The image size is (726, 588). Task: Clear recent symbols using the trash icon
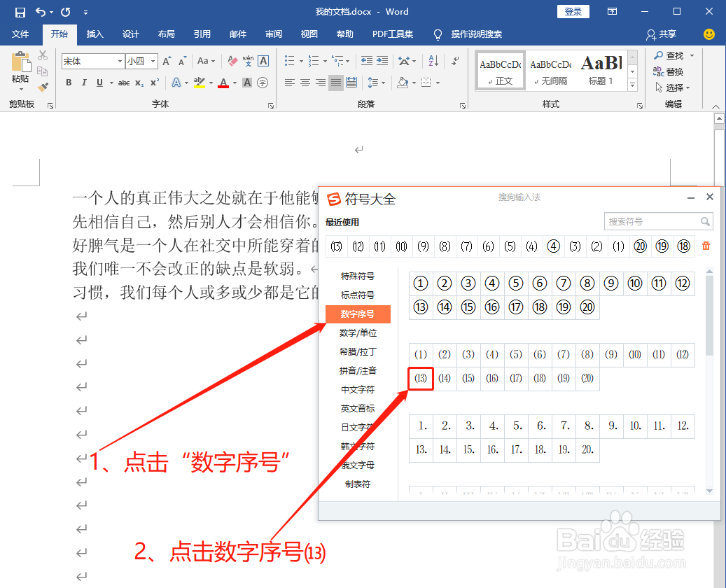(x=706, y=246)
